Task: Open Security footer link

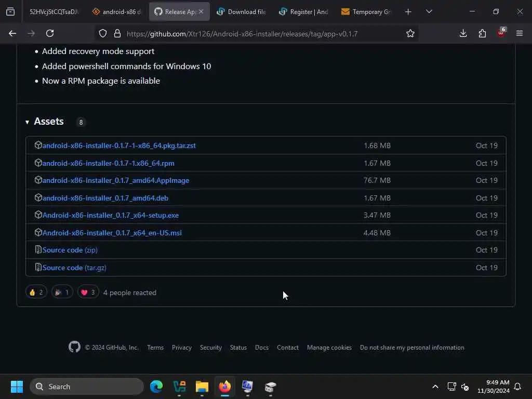Action: tap(211, 348)
